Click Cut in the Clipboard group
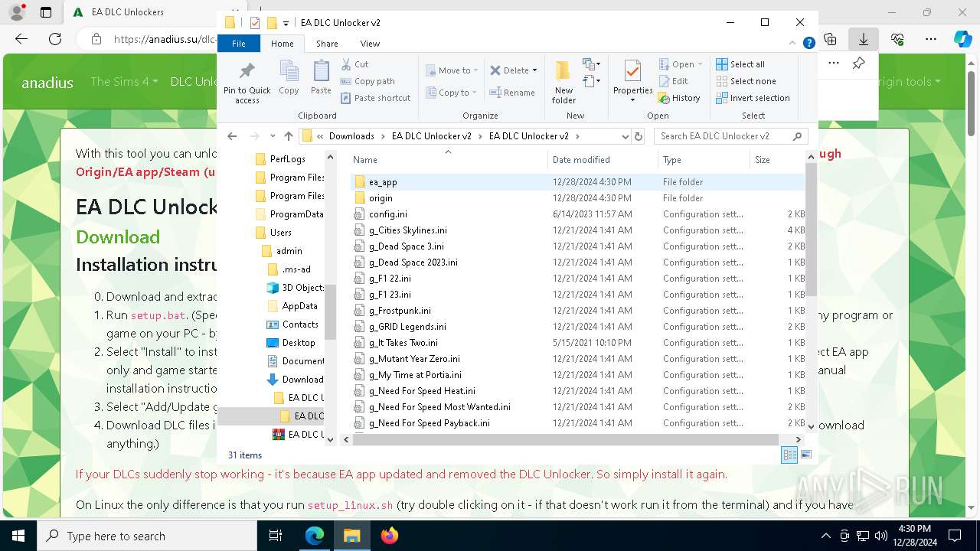Viewport: 980px width, 551px height. pyautogui.click(x=354, y=64)
